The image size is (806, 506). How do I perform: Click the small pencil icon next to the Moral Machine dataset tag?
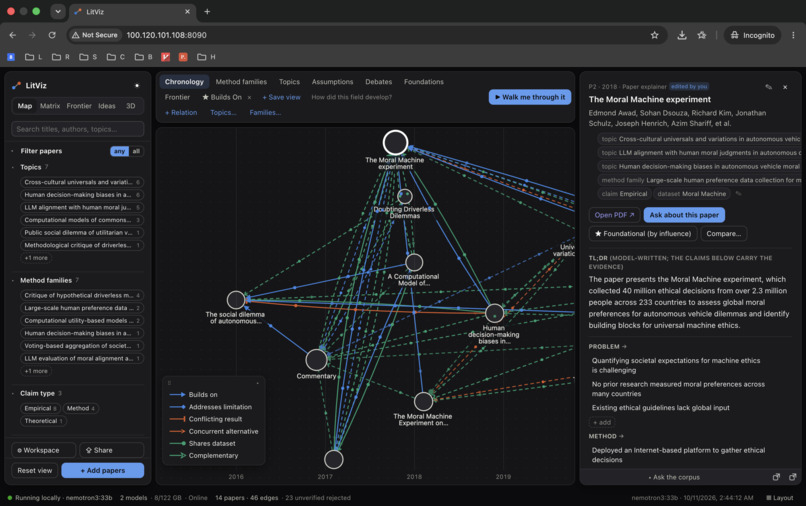(738, 194)
